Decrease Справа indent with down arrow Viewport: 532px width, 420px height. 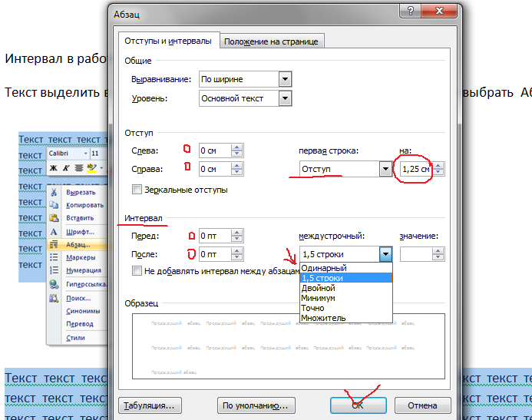click(237, 172)
